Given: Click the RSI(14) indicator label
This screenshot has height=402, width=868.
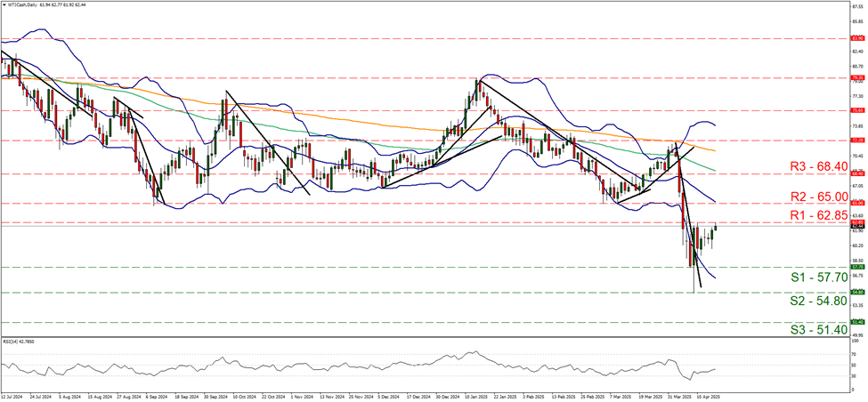Looking at the screenshot, I should pos(20,341).
